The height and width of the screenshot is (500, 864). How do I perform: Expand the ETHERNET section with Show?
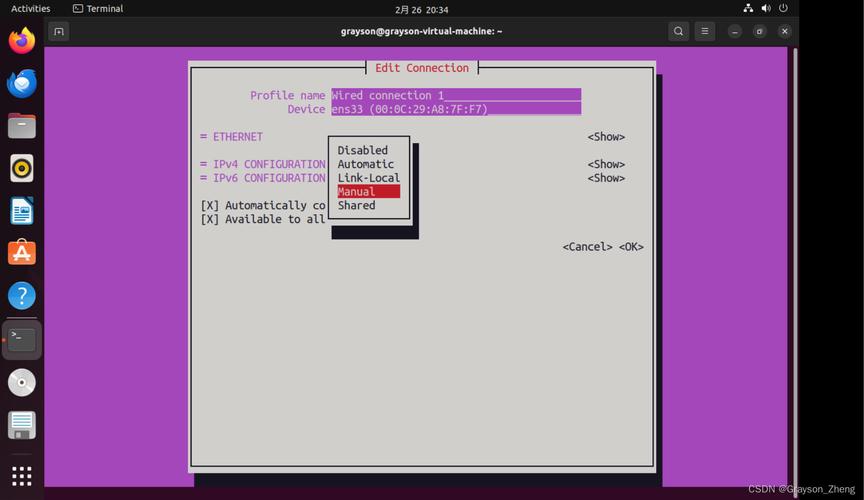[x=606, y=137]
